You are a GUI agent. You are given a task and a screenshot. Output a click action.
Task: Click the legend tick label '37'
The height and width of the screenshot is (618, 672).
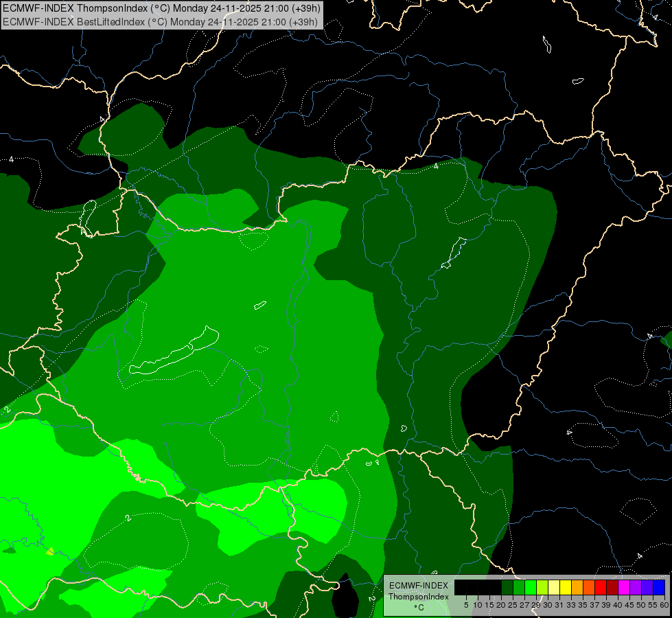click(594, 605)
